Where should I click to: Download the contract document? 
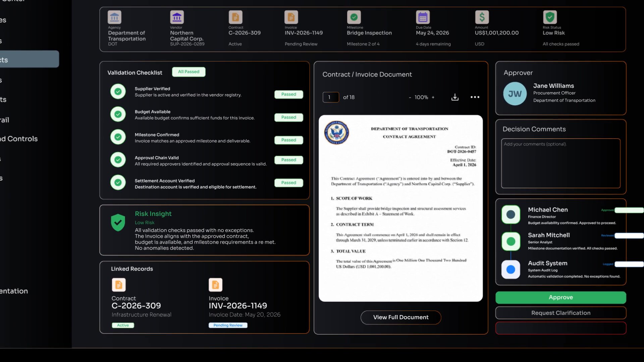point(455,97)
